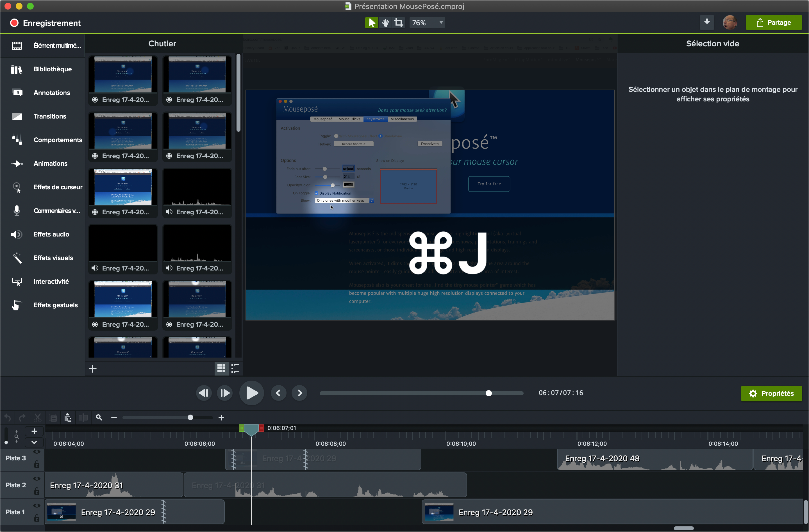Add media with the bin plus icon
Viewport: 809px width, 532px height.
tap(93, 369)
